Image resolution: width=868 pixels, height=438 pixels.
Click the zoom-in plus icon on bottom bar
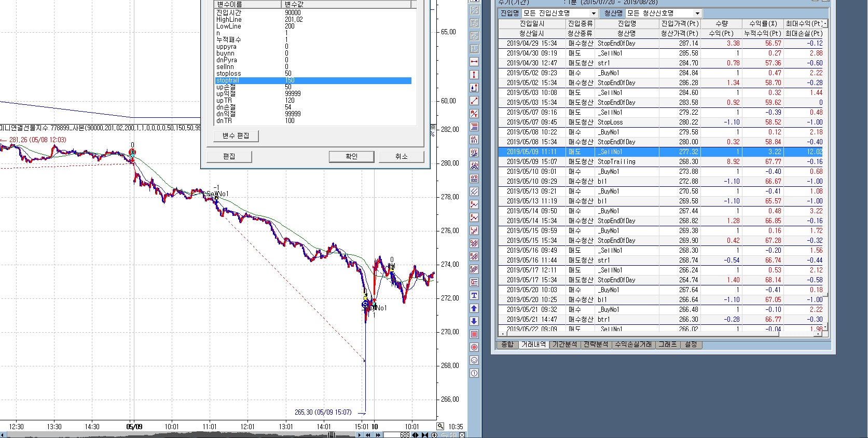[x=434, y=435]
